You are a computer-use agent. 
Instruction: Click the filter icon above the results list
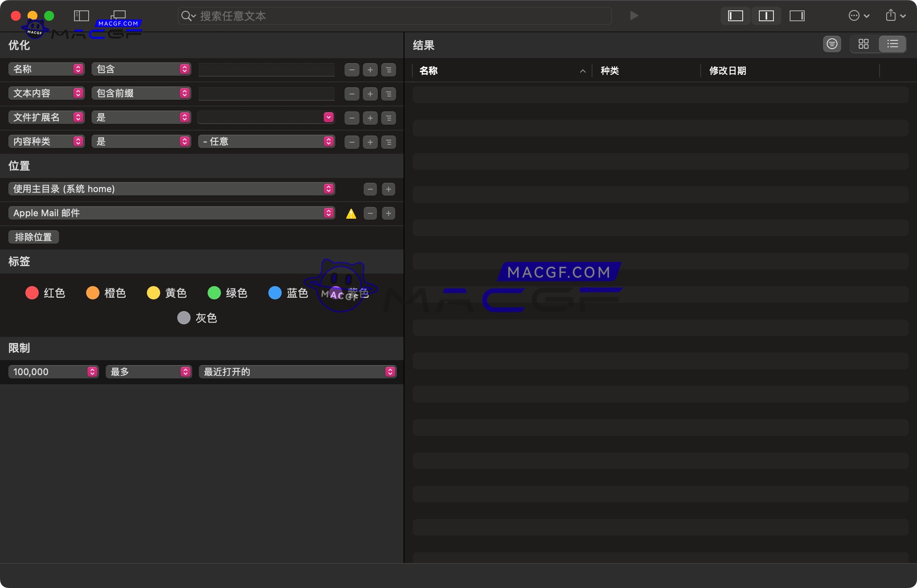pos(832,44)
